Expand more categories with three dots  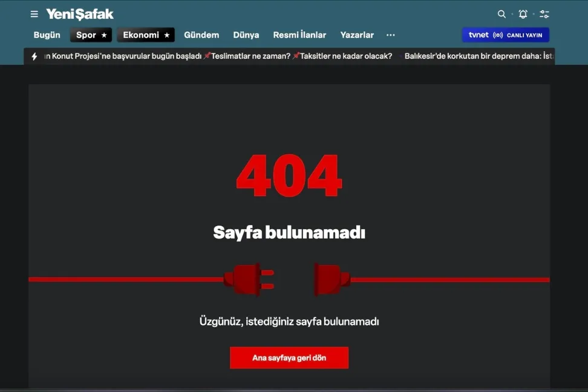(390, 35)
